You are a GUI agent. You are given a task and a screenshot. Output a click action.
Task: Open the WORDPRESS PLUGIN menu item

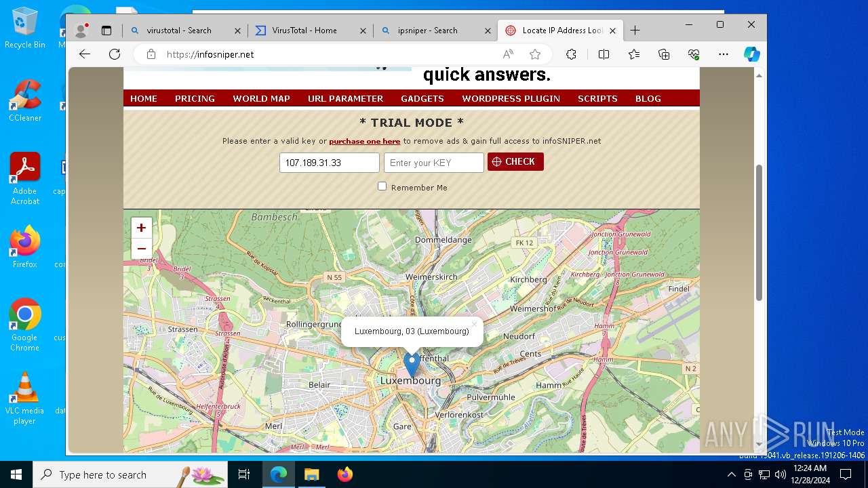511,98
